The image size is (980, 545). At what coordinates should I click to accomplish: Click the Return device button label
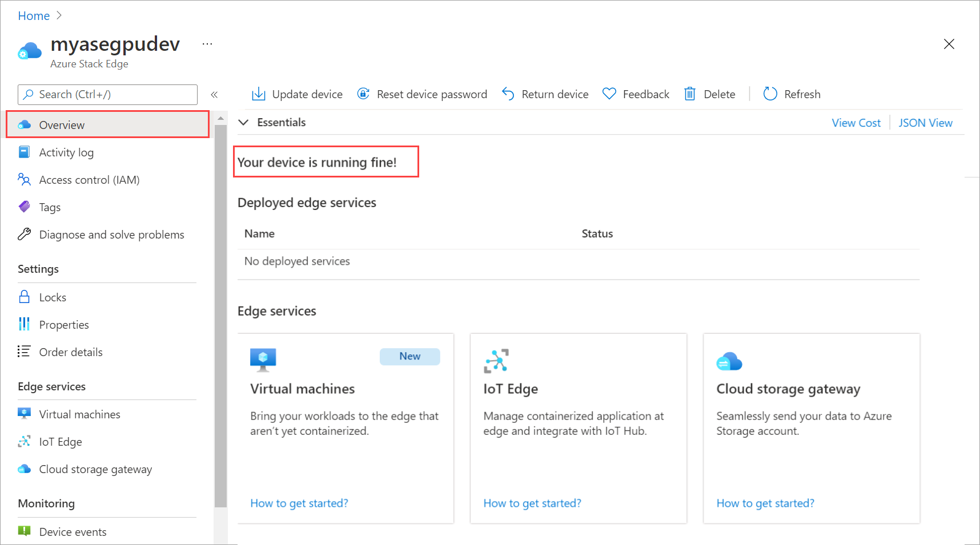[555, 94]
